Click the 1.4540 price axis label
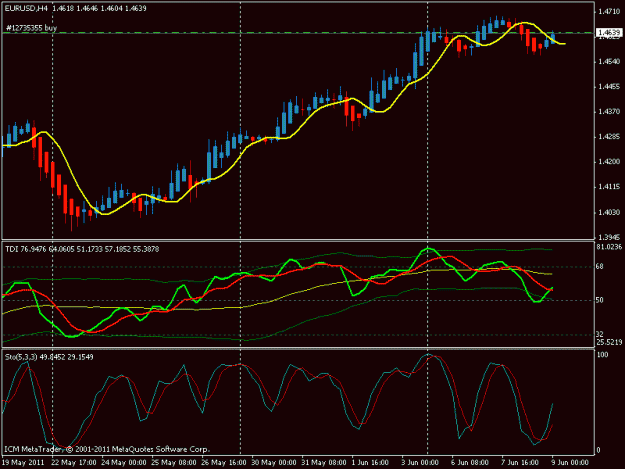625x469 pixels. point(609,62)
